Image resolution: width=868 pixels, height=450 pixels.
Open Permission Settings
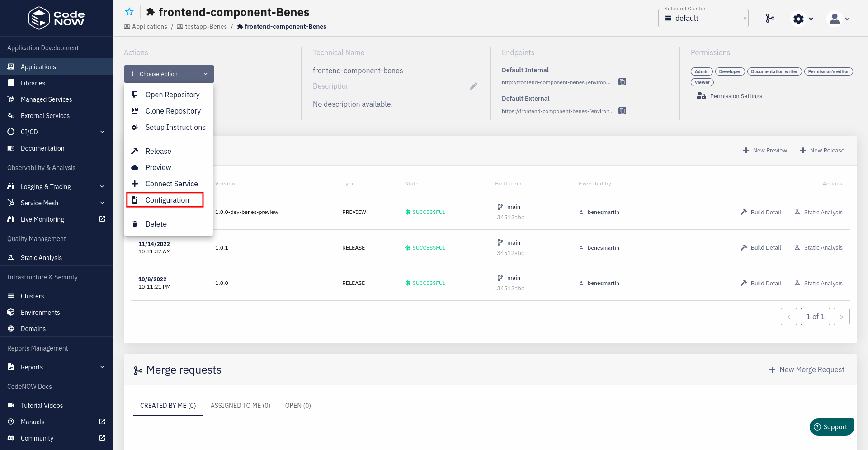[x=729, y=96]
